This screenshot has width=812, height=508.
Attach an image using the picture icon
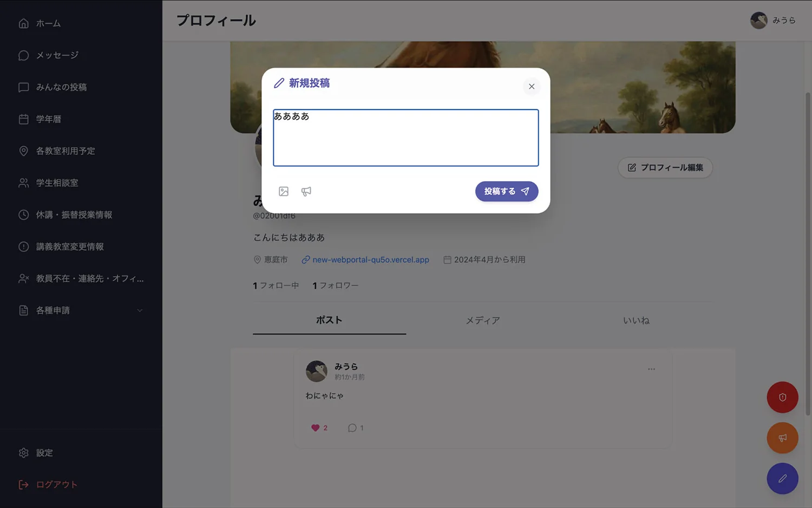tap(284, 191)
